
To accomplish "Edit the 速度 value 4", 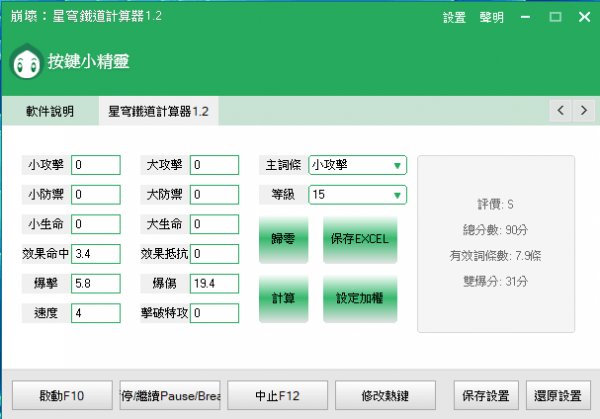I will coord(96,313).
